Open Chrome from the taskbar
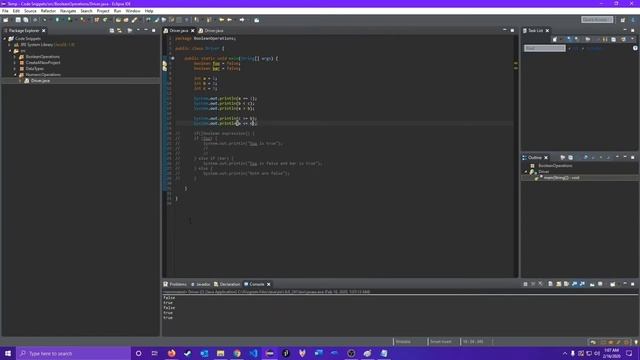The image size is (640, 360). [237, 353]
